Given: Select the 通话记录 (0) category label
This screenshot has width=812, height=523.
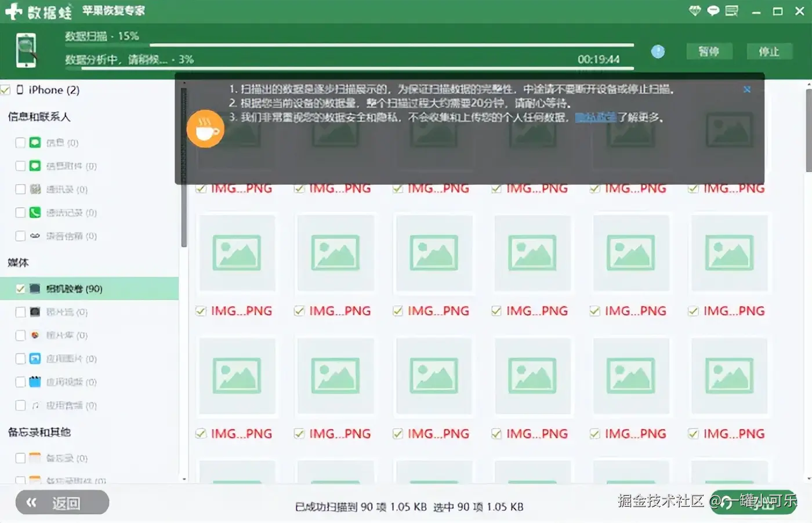Looking at the screenshot, I should coord(71,213).
